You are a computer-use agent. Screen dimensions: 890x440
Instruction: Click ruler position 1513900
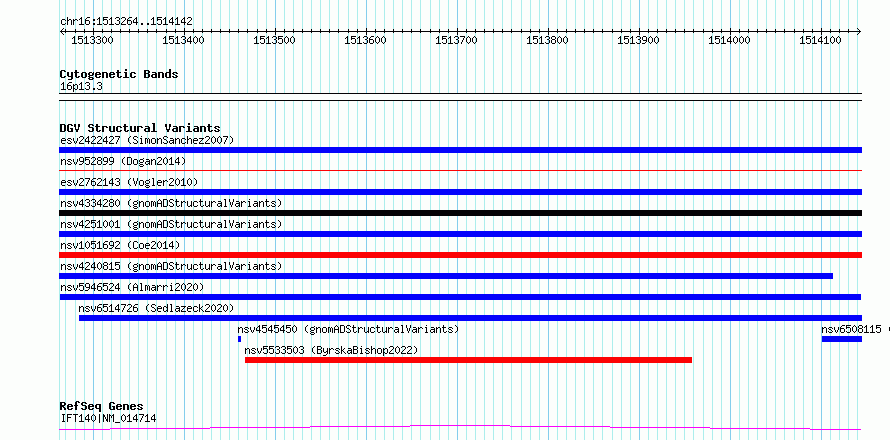[x=639, y=40]
